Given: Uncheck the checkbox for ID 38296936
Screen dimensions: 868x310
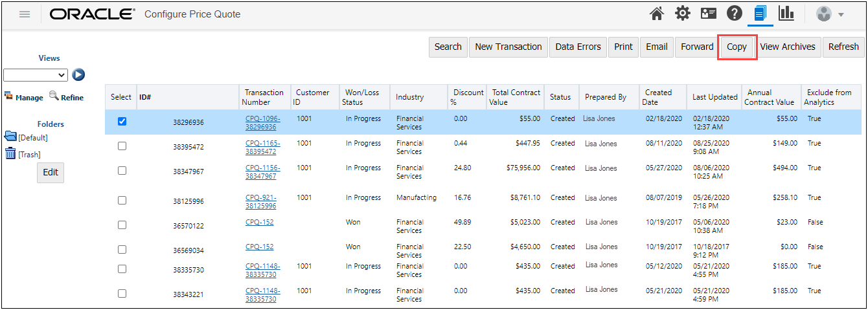Looking at the screenshot, I should [x=122, y=122].
